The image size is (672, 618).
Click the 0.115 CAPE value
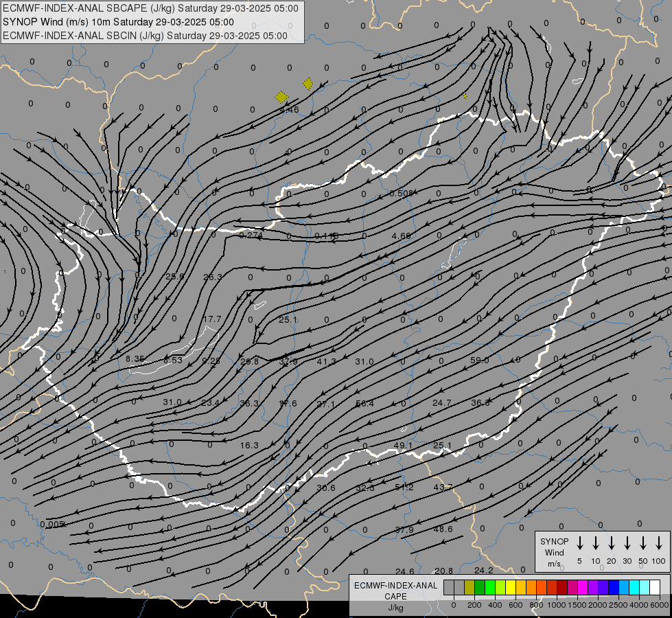[327, 236]
